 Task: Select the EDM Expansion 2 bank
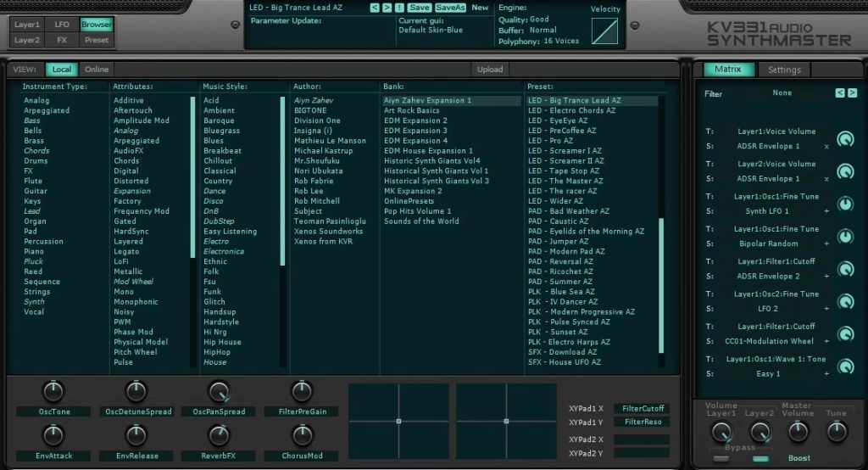(x=415, y=120)
